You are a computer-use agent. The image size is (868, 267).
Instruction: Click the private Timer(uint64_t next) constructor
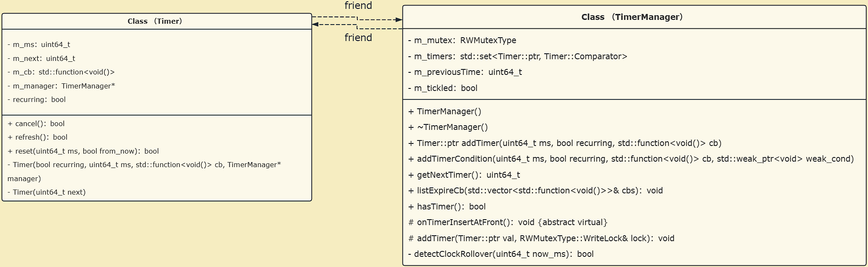(47, 192)
